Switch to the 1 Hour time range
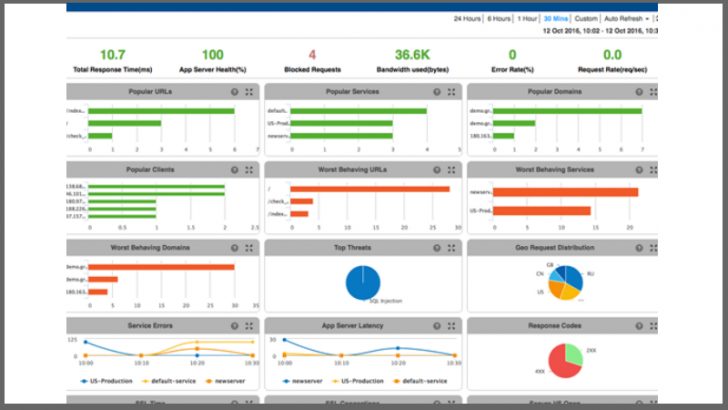728x410 pixels. click(x=527, y=19)
